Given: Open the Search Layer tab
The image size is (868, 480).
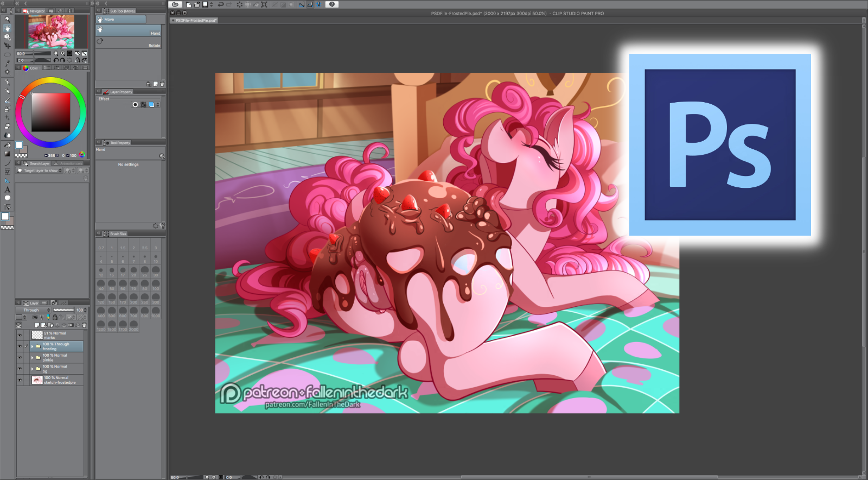Looking at the screenshot, I should coord(37,163).
